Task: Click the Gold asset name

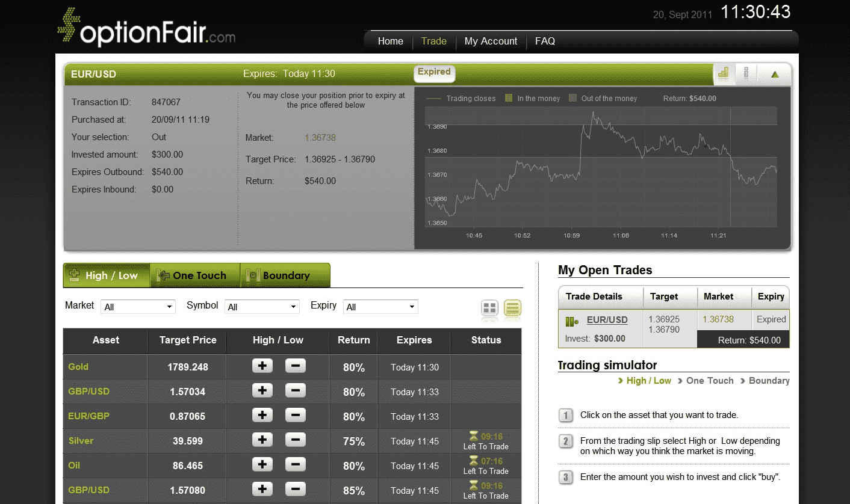Action: [x=78, y=367]
